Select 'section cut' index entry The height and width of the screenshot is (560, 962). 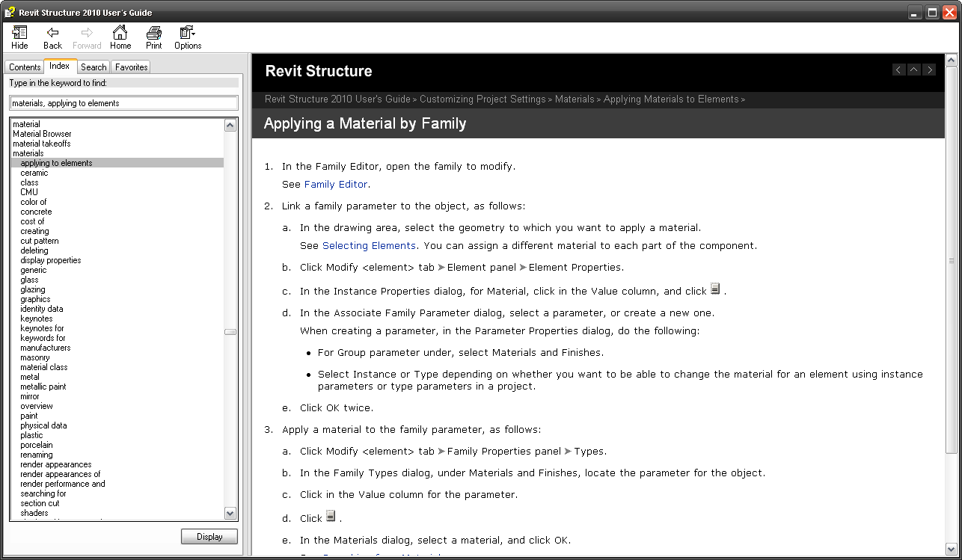point(40,503)
